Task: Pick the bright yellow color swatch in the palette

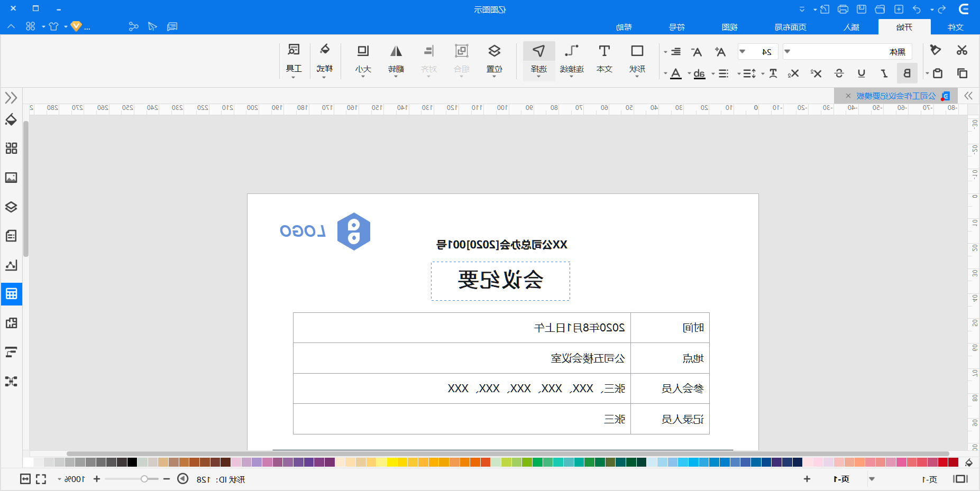Action: point(392,462)
